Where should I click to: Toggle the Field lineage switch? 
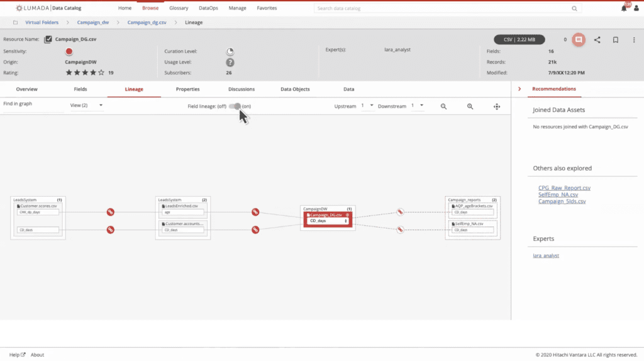(x=235, y=106)
